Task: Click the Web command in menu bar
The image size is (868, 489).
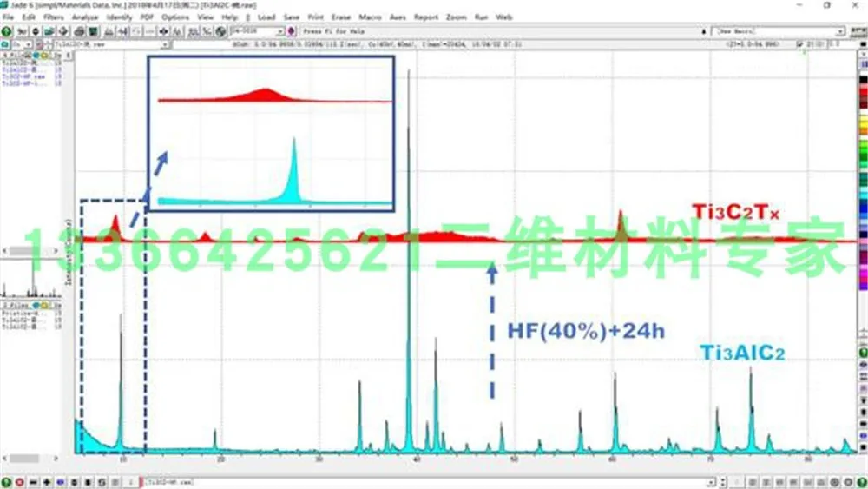Action: [x=503, y=17]
